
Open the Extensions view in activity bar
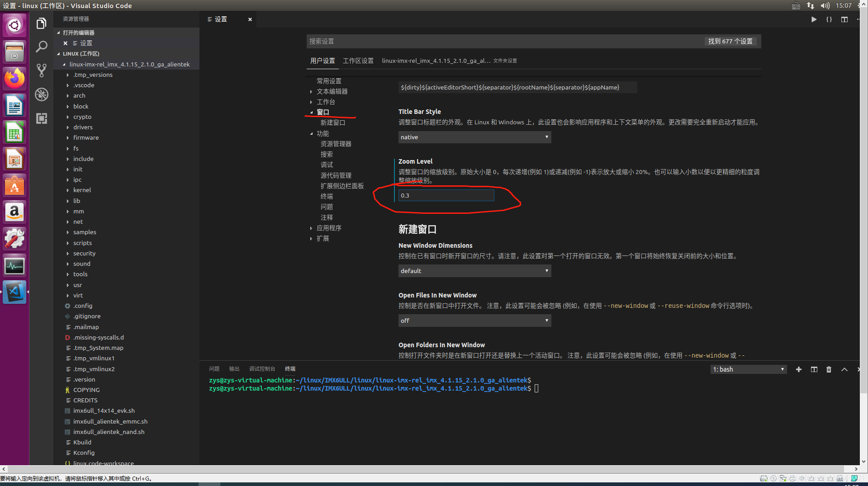[41, 118]
